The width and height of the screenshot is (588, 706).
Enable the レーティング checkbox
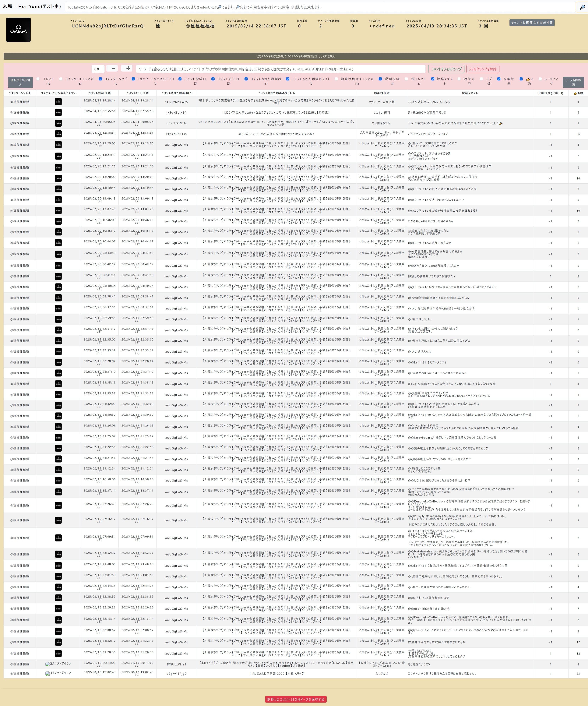coord(540,79)
